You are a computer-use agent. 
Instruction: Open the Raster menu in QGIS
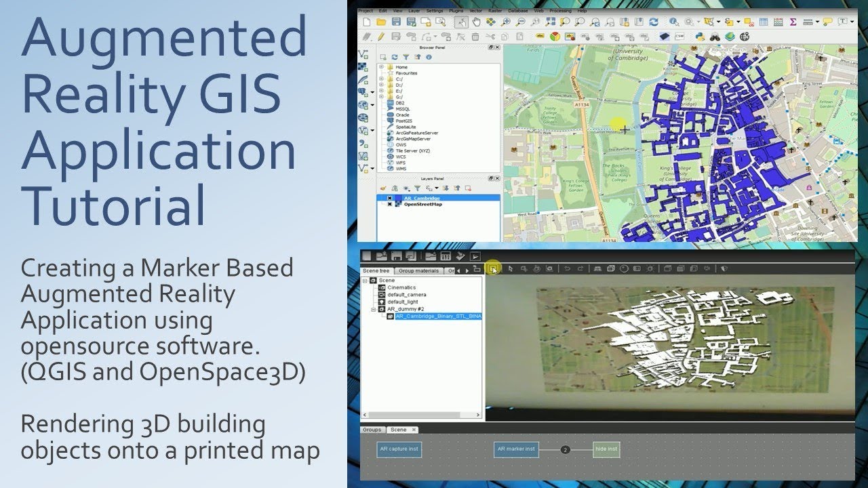pyautogui.click(x=495, y=11)
